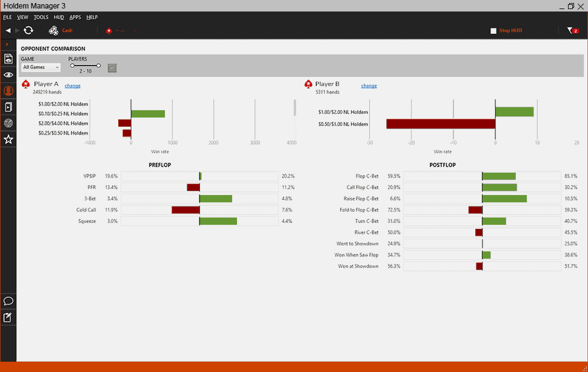This screenshot has height=372, width=588.
Task: Open the opponents icon in the left sidebar
Action: coord(8,91)
